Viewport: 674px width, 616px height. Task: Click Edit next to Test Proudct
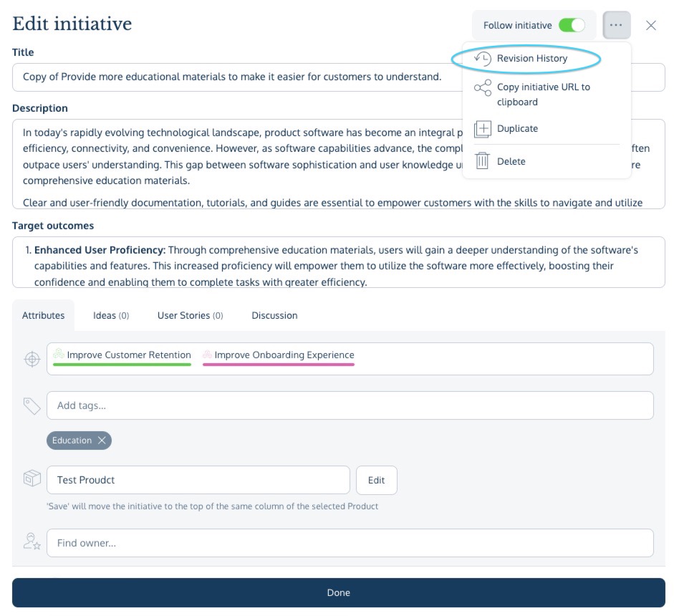point(377,480)
